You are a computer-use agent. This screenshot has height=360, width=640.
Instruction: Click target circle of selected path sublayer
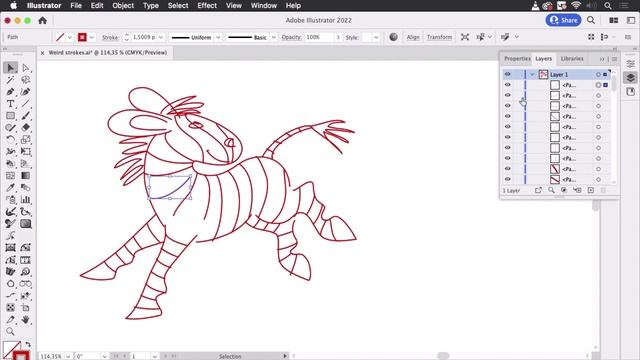click(598, 85)
